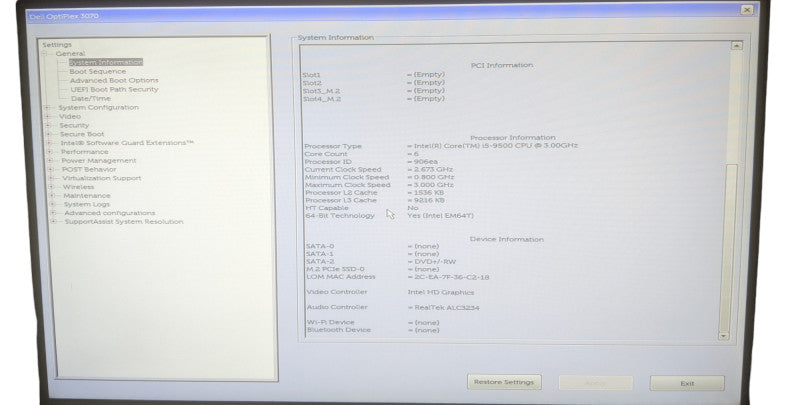This screenshot has width=800, height=405.
Task: Select the General category label
Action: [x=70, y=54]
